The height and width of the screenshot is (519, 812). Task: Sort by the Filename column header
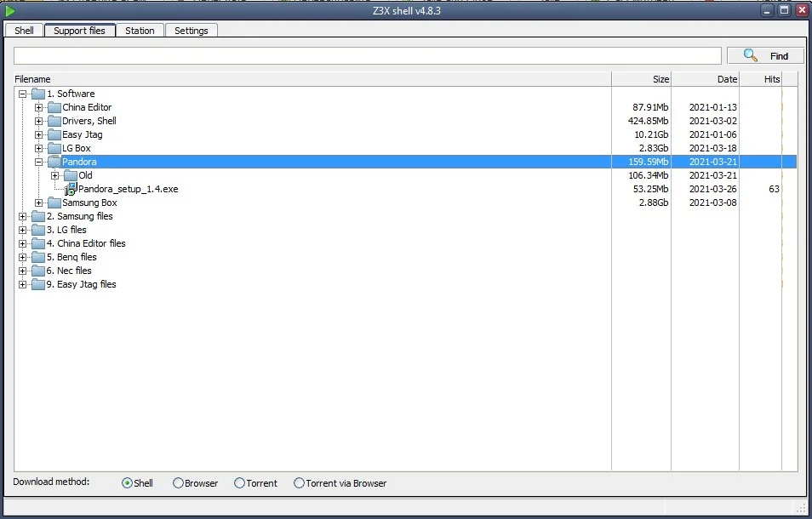312,79
